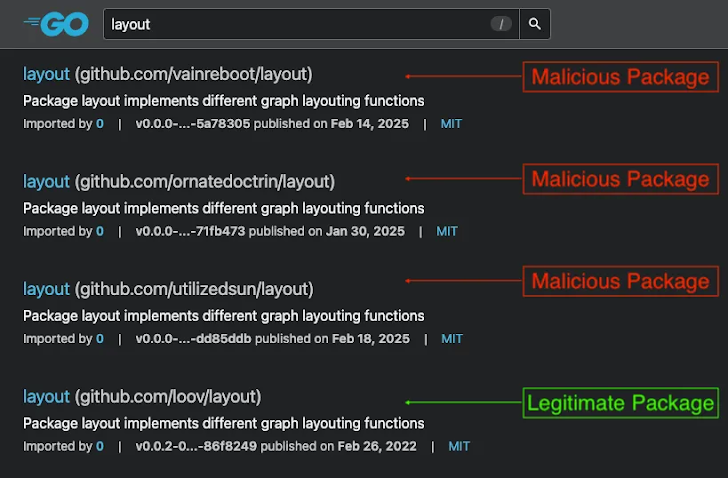
Task: Open the loov/layout package link
Action: tap(142, 396)
